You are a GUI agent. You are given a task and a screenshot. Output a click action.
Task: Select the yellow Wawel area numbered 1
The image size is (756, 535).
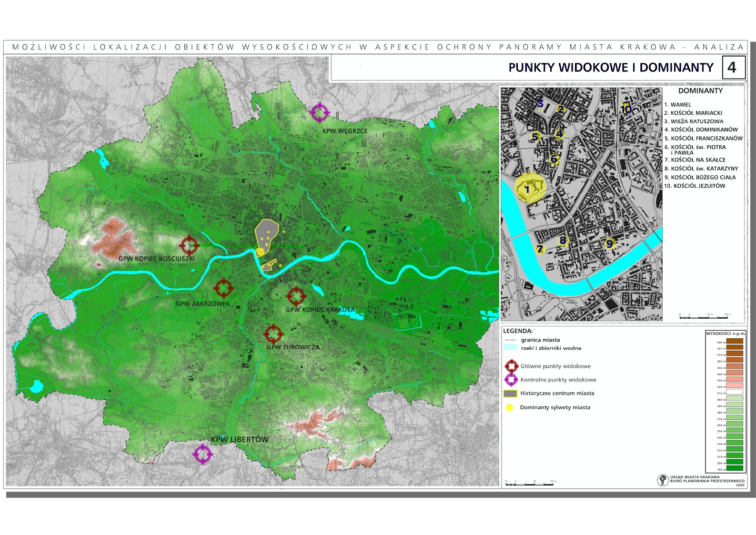(x=528, y=189)
